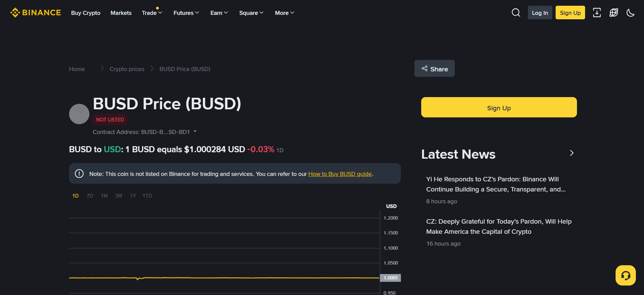
Task: Open the Latest News arrow chevron
Action: 572,153
